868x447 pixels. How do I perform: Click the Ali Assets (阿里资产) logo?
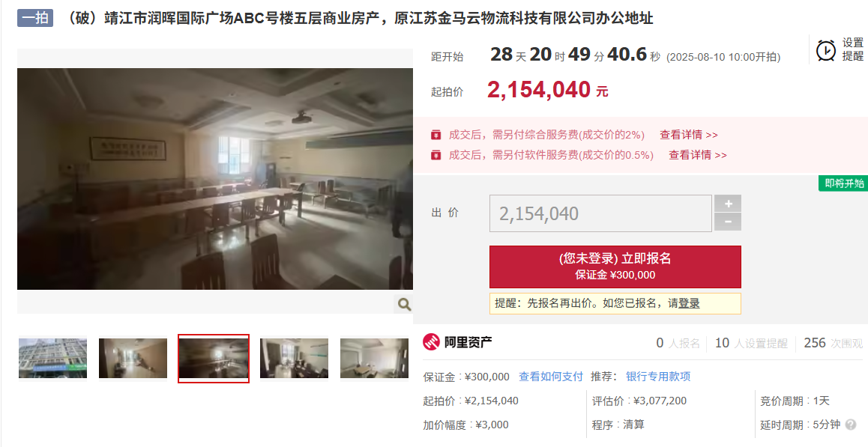point(458,342)
